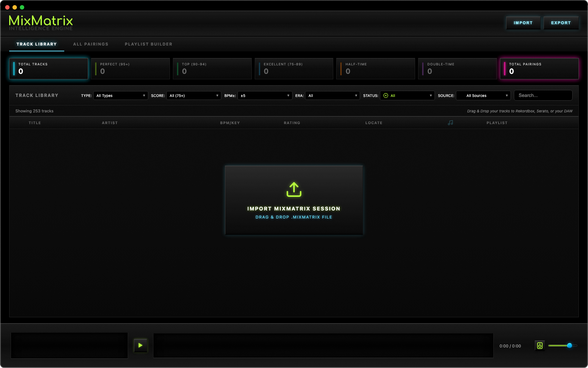The image size is (588, 368).
Task: Select the Total Tracks stat card
Action: pos(48,69)
